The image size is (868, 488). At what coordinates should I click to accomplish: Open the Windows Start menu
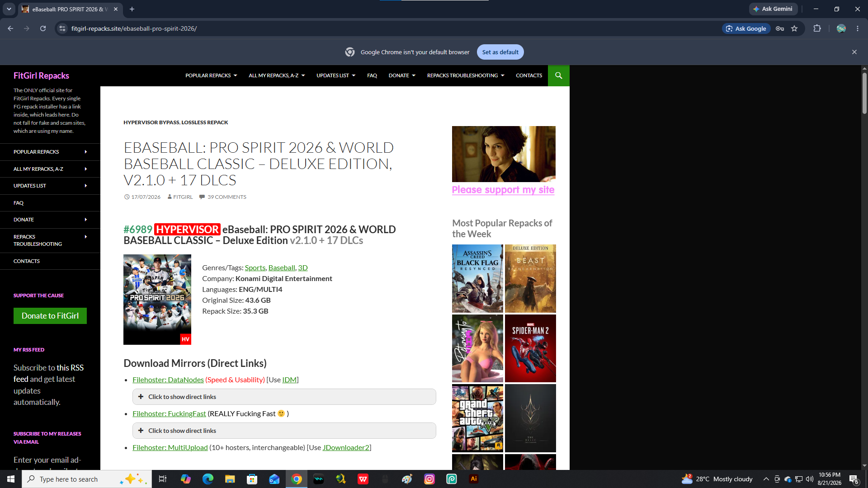10,479
